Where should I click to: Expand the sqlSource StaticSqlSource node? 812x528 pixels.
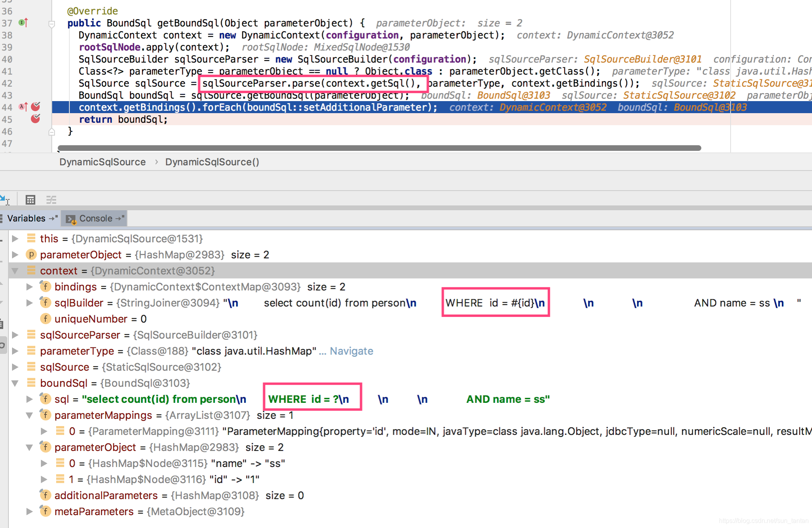tap(15, 367)
